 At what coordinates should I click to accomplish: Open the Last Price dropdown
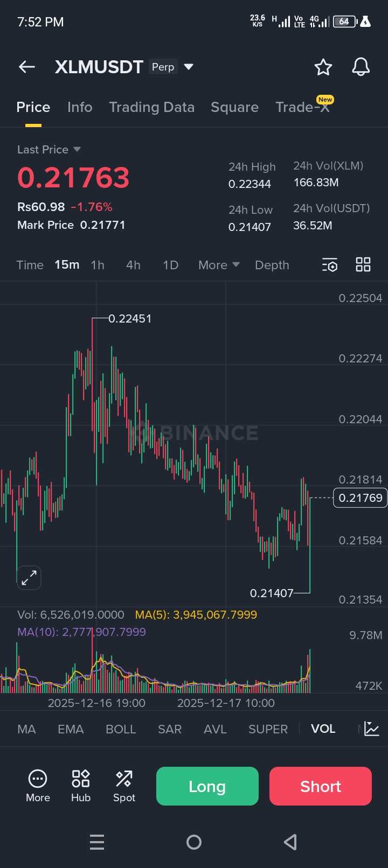49,150
